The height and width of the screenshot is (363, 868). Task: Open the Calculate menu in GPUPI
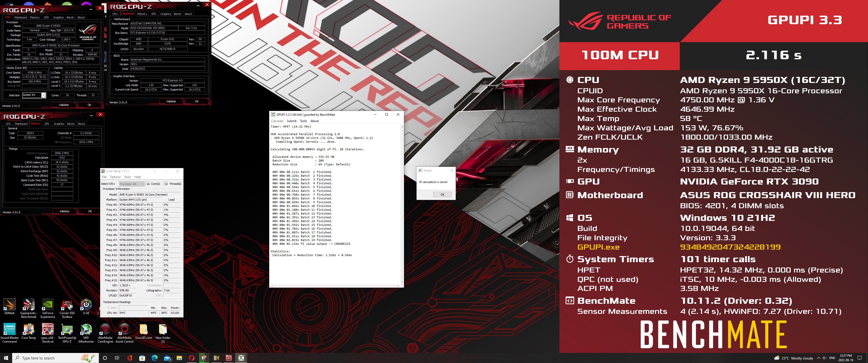(x=277, y=121)
